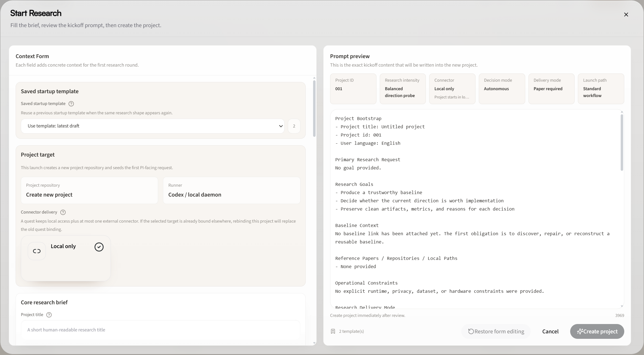Toggle the checkmark on the Local only card
This screenshot has height=355, width=644.
click(x=99, y=247)
